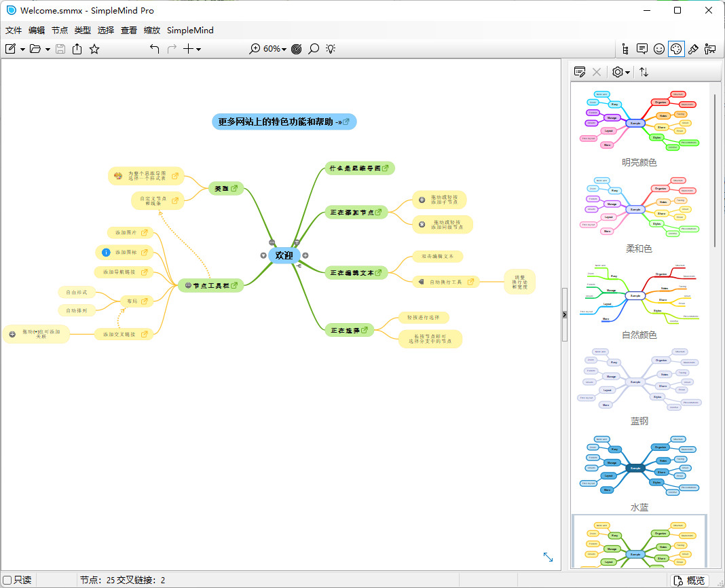Open the 查看 menu
The image size is (725, 588).
click(129, 30)
